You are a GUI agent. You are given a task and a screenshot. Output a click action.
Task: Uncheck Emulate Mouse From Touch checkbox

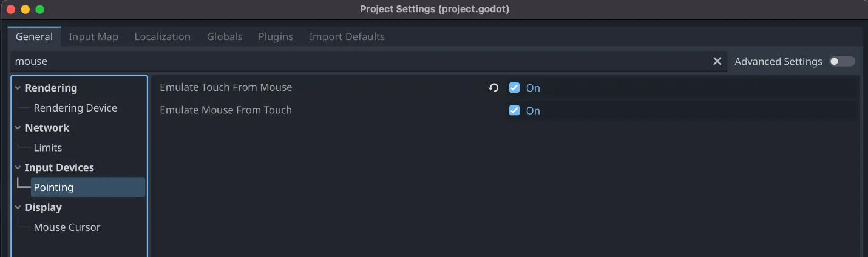coord(514,110)
